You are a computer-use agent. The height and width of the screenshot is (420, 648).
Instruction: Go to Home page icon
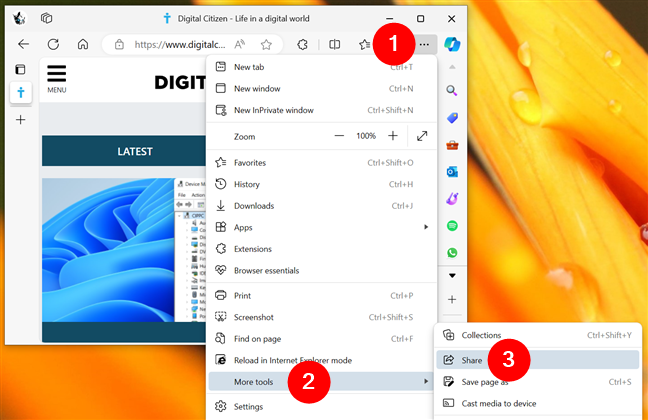coord(83,44)
